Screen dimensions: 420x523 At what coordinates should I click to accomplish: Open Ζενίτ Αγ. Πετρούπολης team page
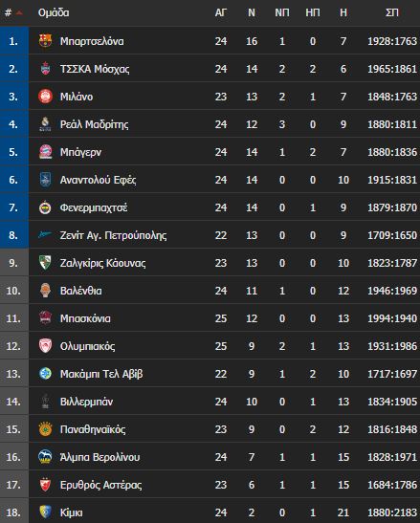113,235
